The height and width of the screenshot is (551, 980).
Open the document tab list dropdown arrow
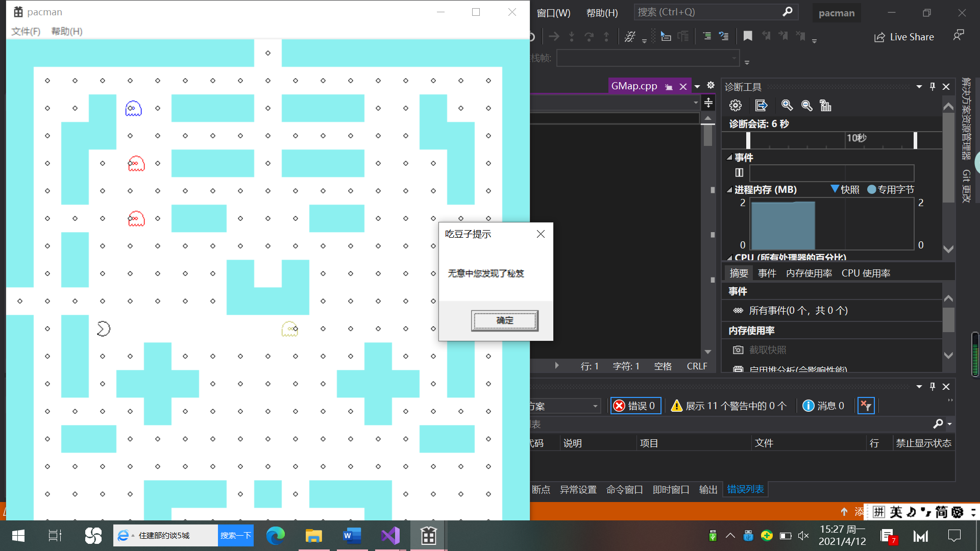point(697,86)
